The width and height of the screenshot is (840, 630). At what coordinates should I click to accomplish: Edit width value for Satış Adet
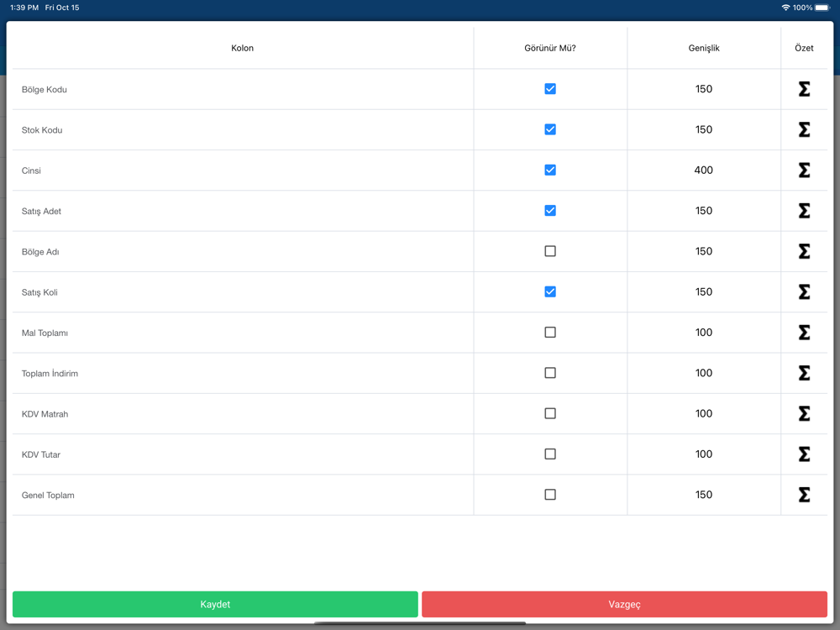coord(704,211)
